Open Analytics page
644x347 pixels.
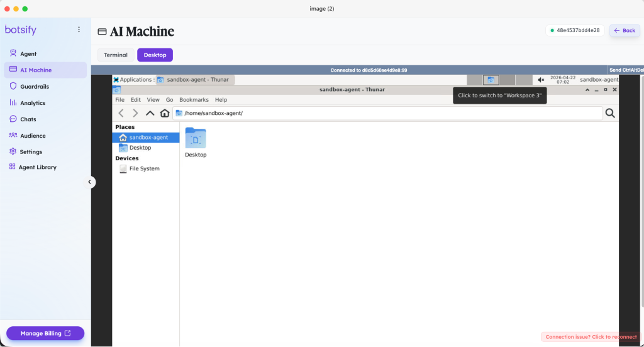tap(45, 103)
